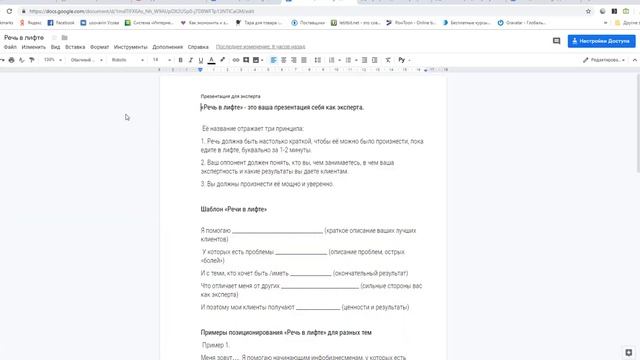The width and height of the screenshot is (640, 360).
Task: Click the Increase indent icon
Action: tap(375, 60)
